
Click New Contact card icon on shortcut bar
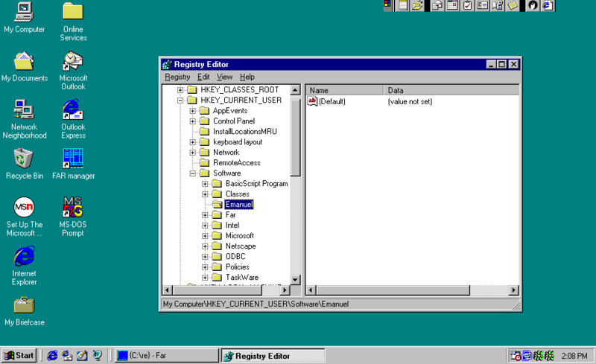(x=483, y=5)
